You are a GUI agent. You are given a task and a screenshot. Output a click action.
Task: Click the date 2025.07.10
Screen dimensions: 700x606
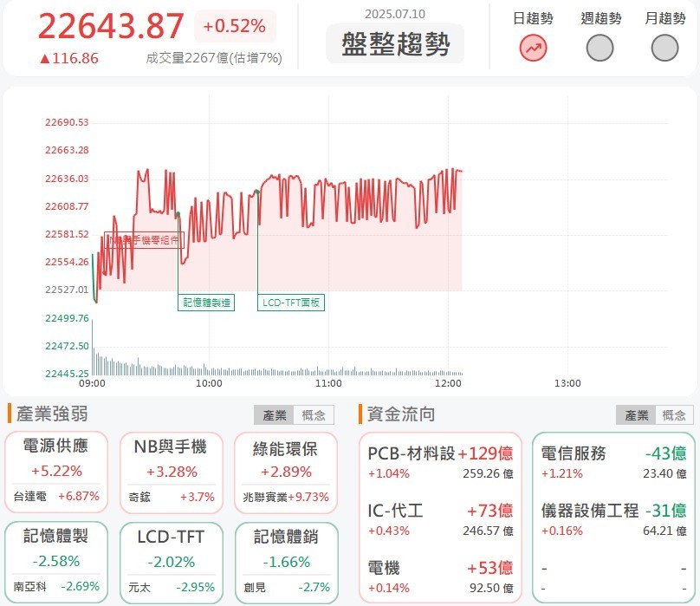pyautogui.click(x=395, y=14)
